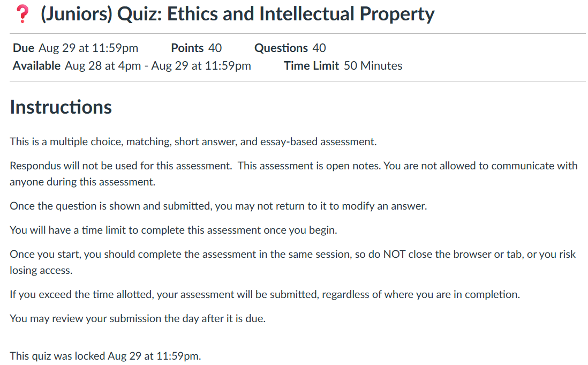
Task: Click the bold "Time Limit" label
Action: tap(312, 66)
